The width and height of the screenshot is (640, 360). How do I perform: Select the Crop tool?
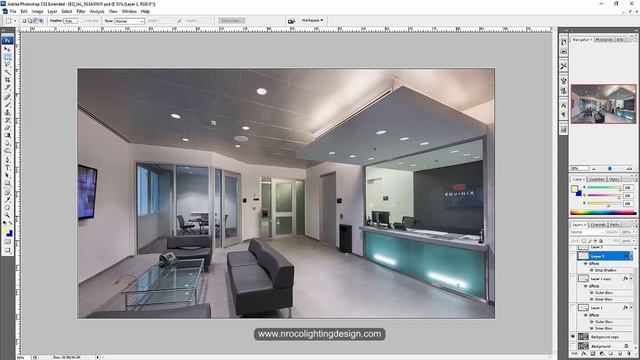point(7,80)
